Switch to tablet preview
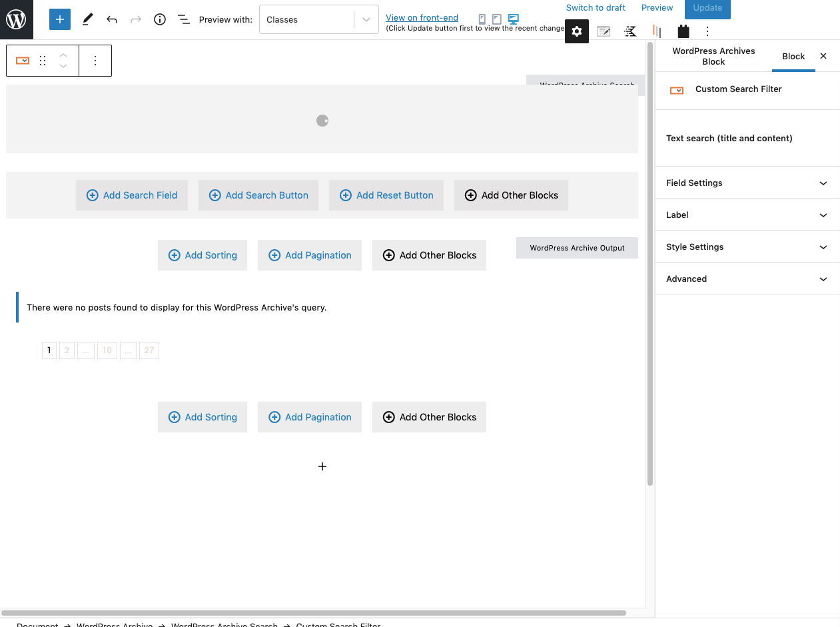This screenshot has width=840, height=627. tap(497, 19)
